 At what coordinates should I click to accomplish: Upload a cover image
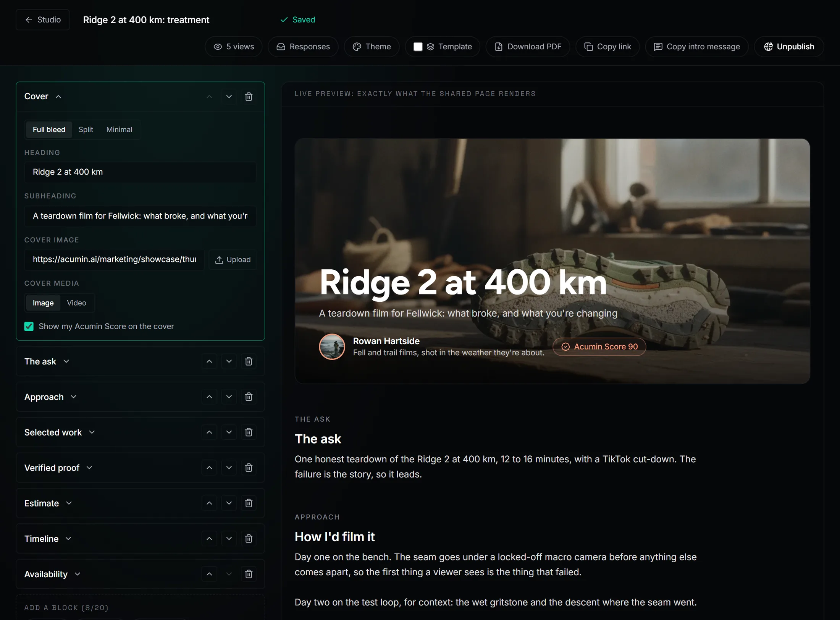233,260
